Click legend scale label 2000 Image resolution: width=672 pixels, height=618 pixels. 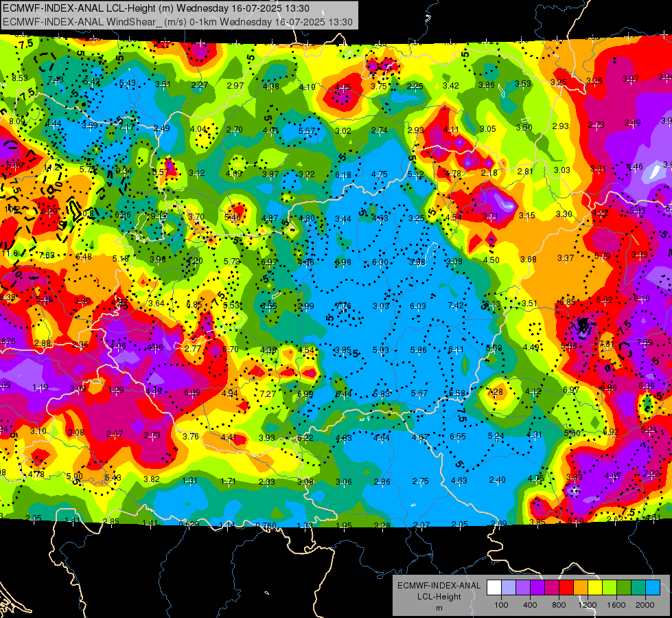coord(645,605)
